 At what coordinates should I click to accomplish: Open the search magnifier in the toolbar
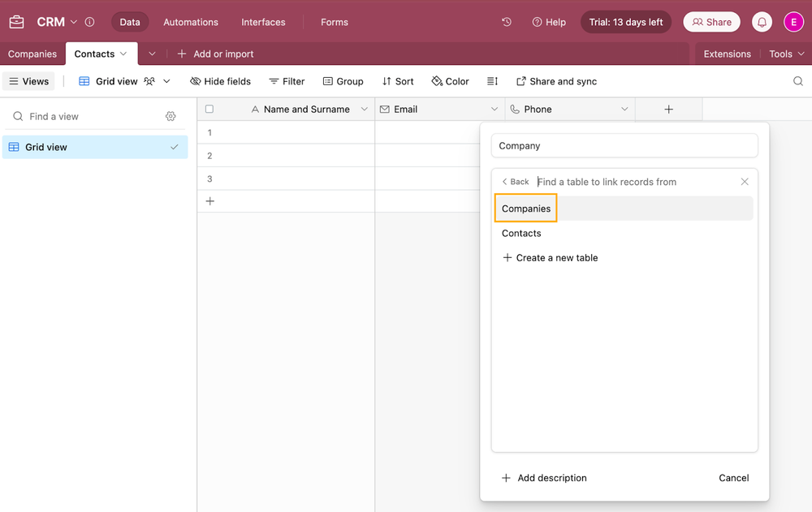tap(797, 81)
